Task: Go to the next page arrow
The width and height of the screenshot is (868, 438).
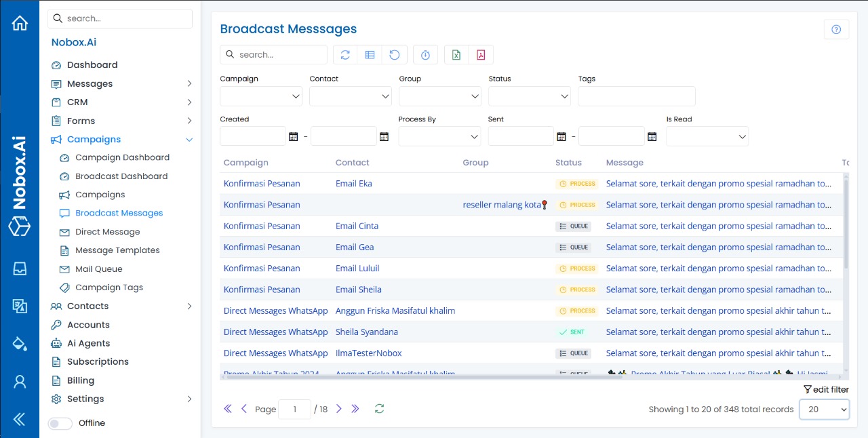Action: tap(339, 409)
